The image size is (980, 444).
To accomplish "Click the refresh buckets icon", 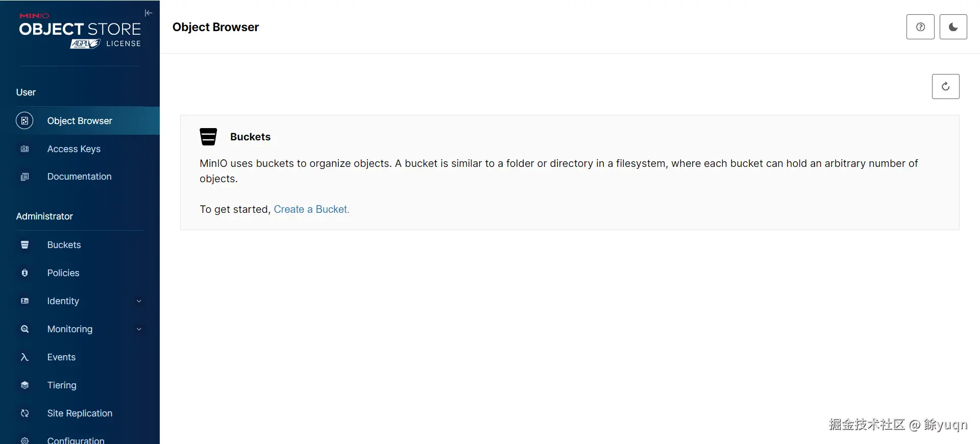I will point(945,87).
